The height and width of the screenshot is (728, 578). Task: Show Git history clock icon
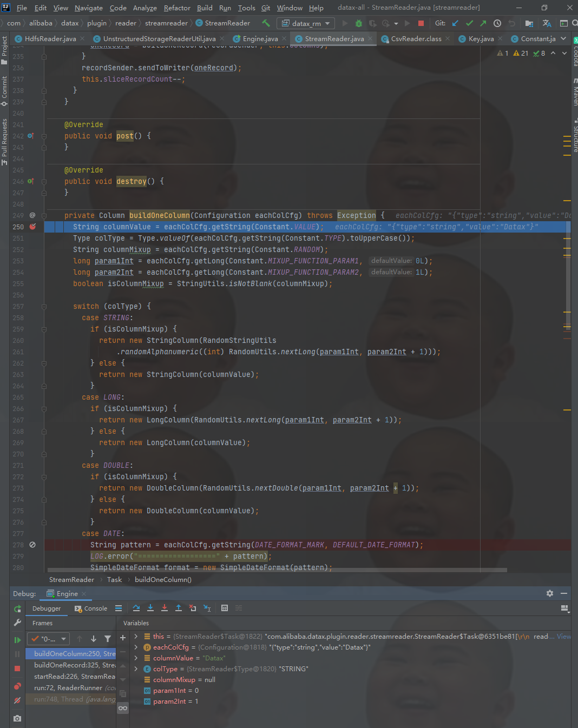point(497,23)
